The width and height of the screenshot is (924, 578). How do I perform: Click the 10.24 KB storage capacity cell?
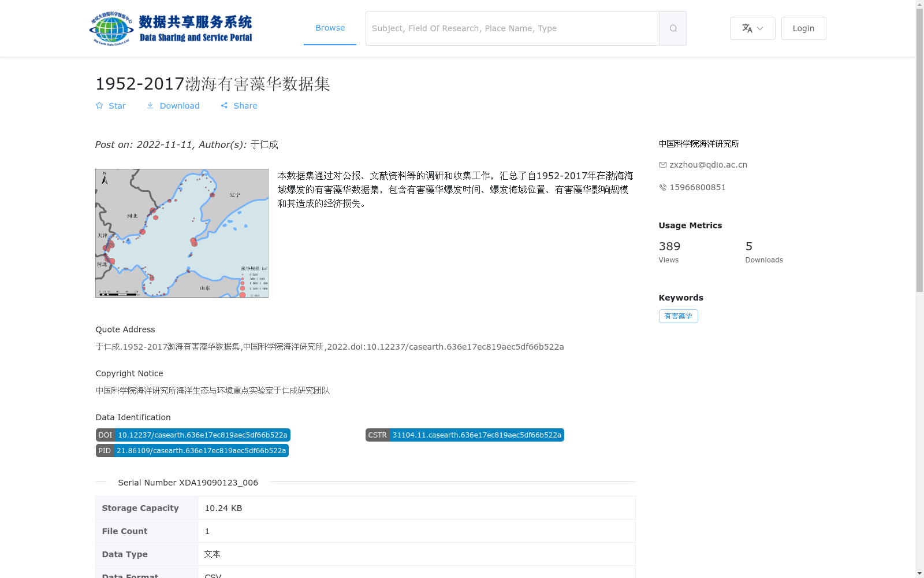[416, 508]
